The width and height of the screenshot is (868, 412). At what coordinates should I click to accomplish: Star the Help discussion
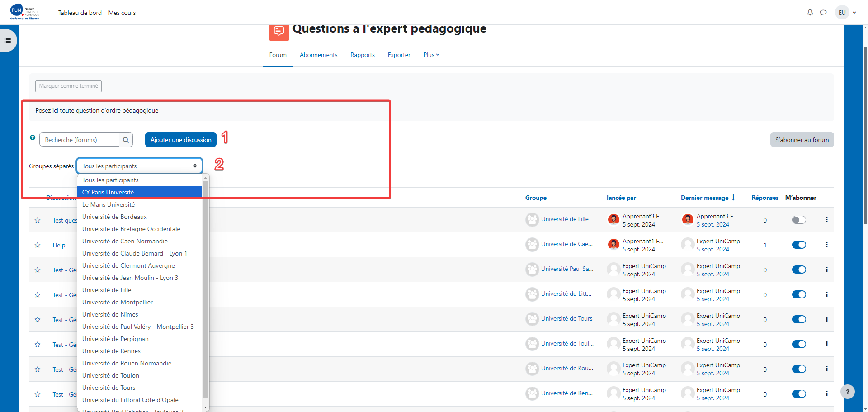pos(38,245)
